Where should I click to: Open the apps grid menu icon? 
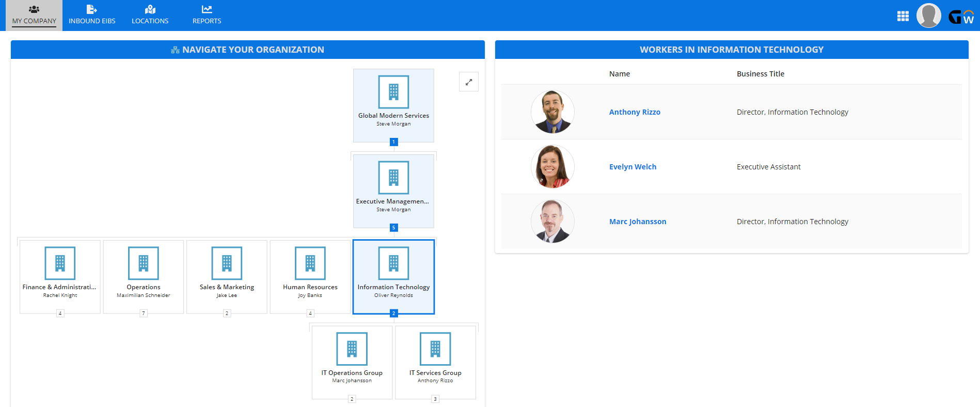click(x=903, y=16)
